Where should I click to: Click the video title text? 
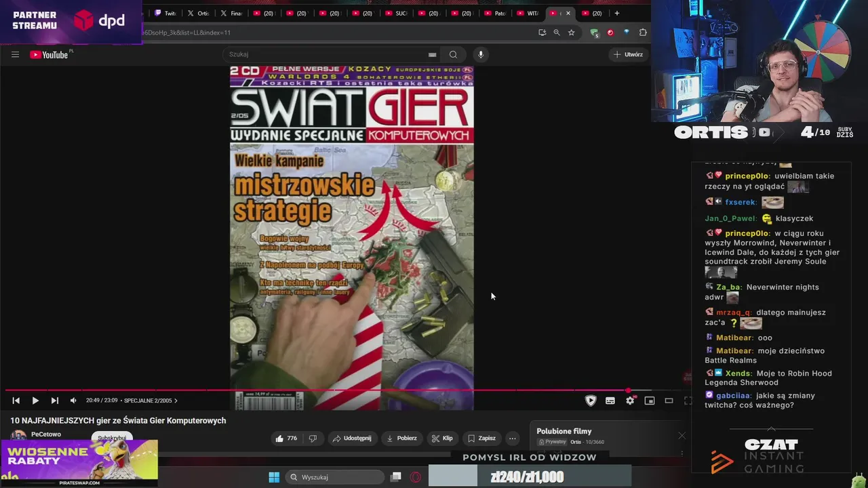point(118,421)
